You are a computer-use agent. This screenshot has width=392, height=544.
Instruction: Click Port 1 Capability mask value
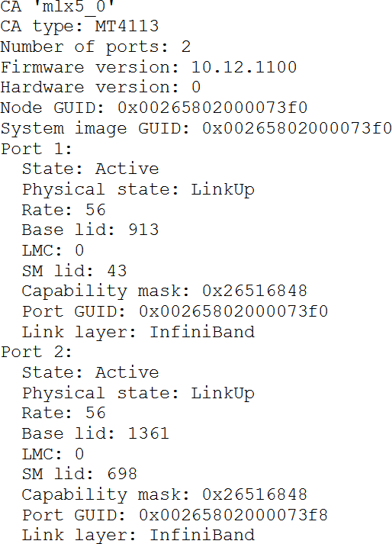255,291
